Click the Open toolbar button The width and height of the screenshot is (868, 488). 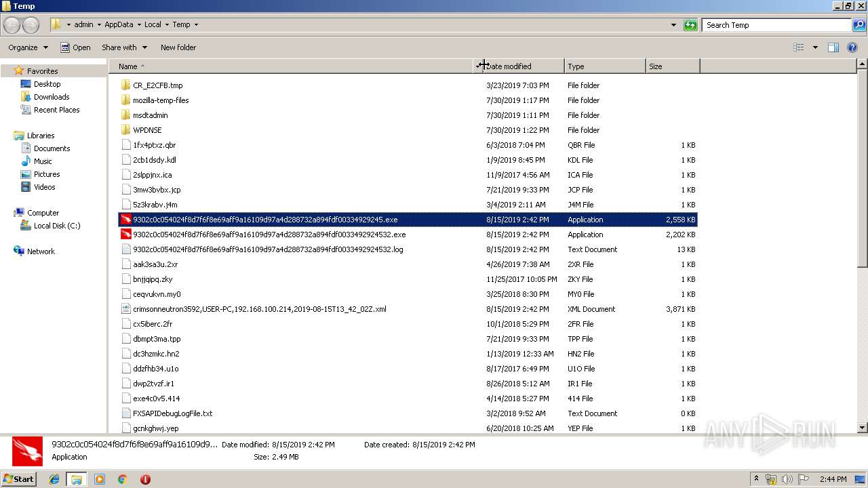75,47
